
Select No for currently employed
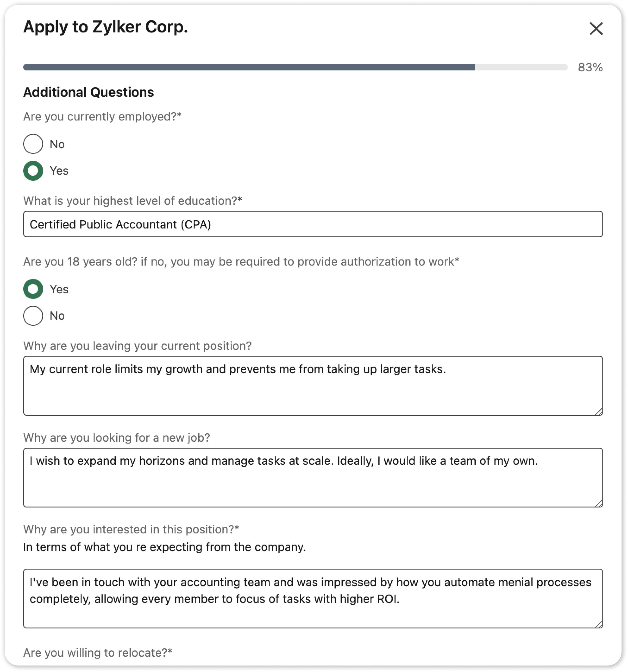(33, 144)
